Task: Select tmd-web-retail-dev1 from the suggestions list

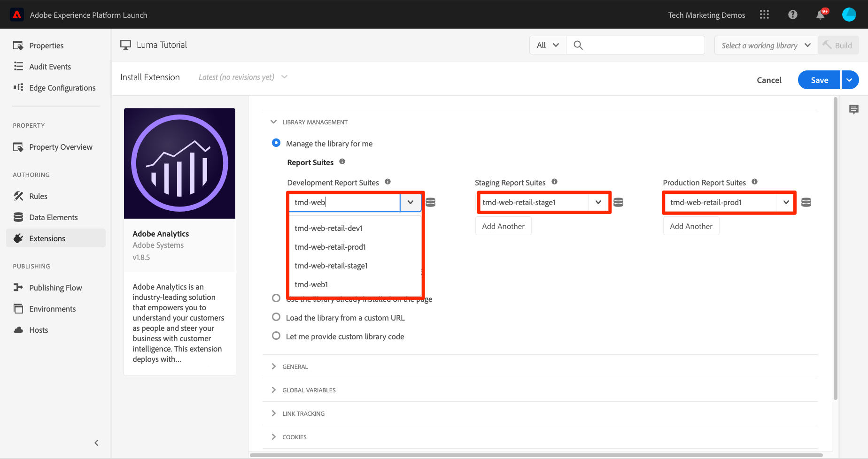Action: click(328, 228)
